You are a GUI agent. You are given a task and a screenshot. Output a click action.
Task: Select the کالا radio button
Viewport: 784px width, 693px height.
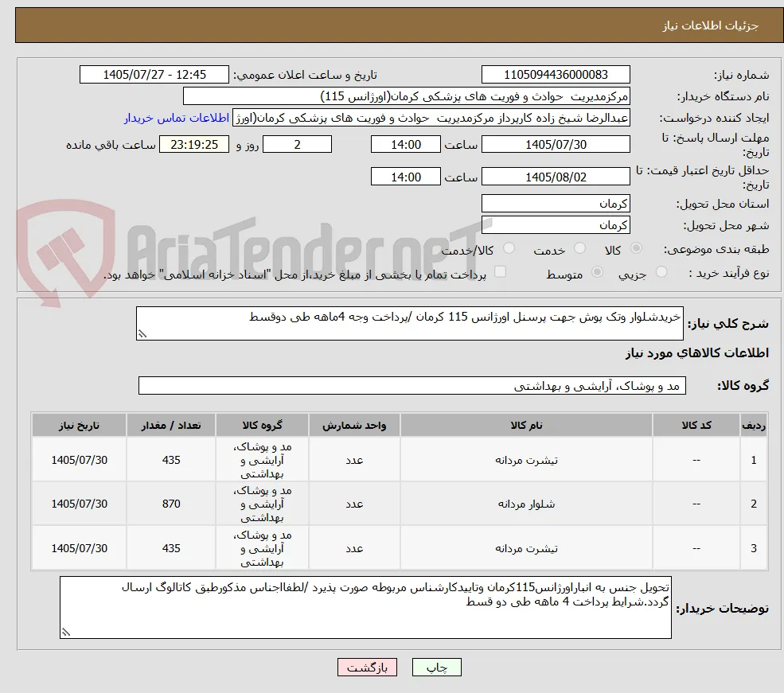(636, 248)
